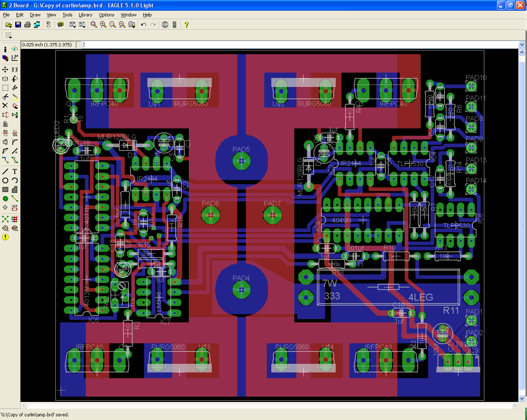Screen dimensions: 527x420
Task: Click the Redo arrow icon
Action: click(153, 25)
